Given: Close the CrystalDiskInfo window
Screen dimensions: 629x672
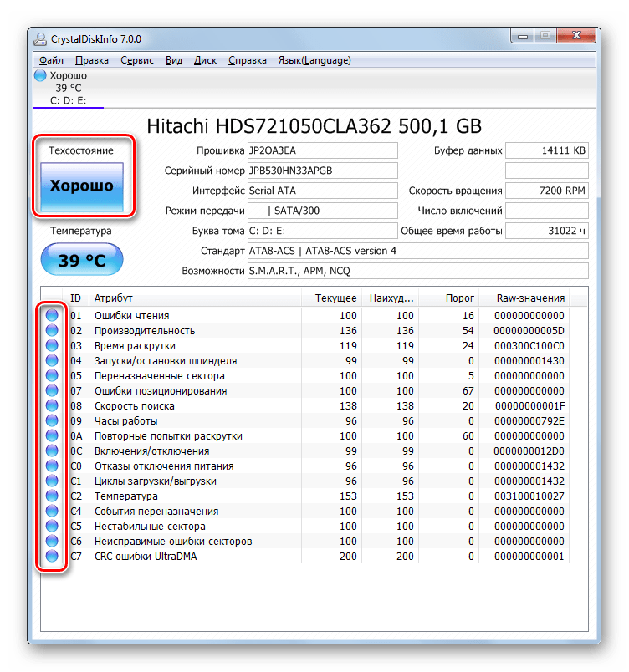Looking at the screenshot, I should tap(576, 36).
